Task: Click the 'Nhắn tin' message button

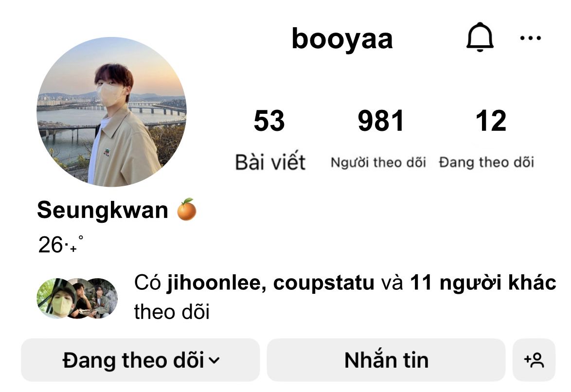Action: point(386,360)
